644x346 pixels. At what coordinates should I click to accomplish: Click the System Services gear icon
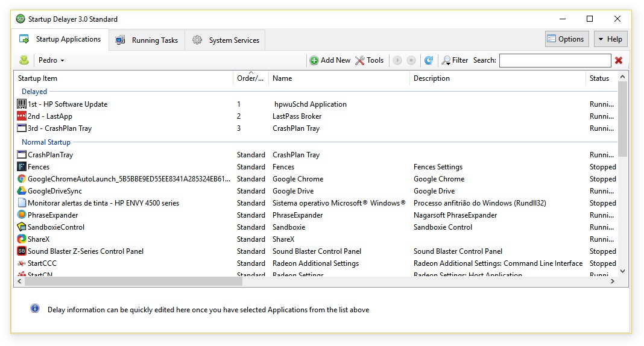coord(198,40)
